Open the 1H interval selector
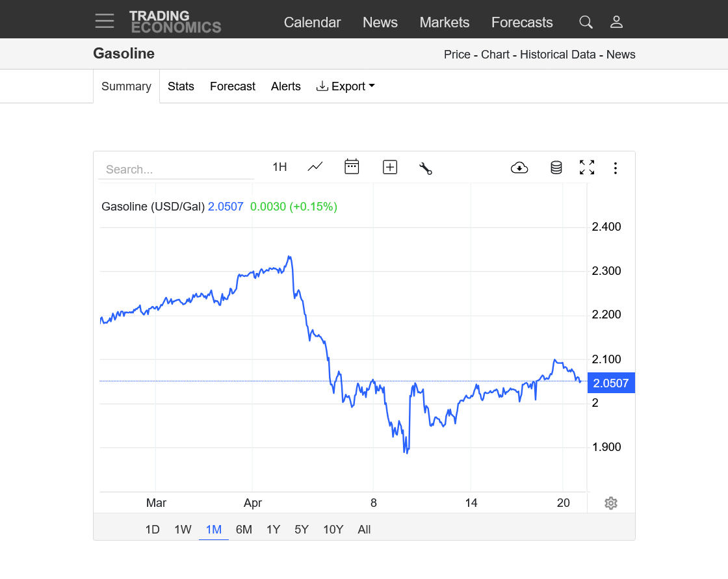Screen dimensions: 728x579 (279, 167)
